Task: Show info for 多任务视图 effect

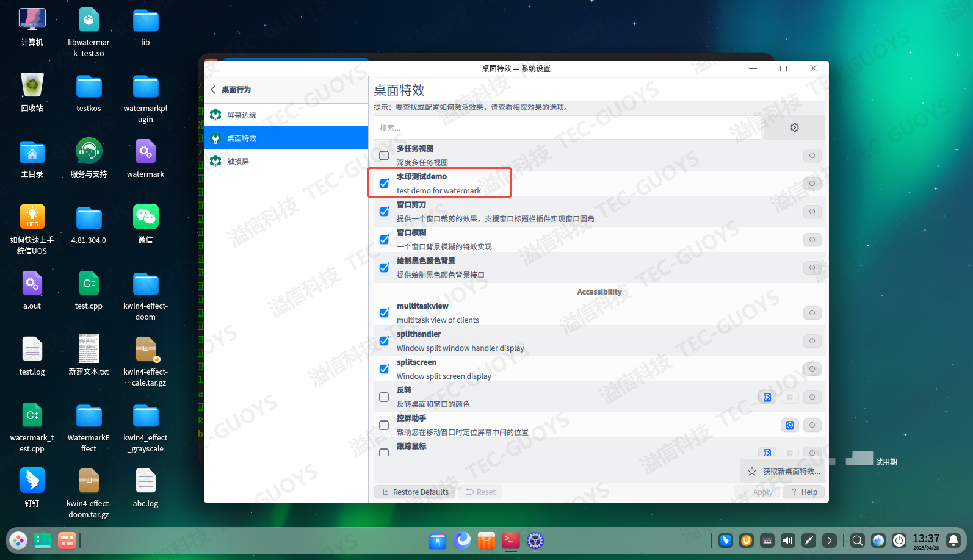Action: (812, 156)
